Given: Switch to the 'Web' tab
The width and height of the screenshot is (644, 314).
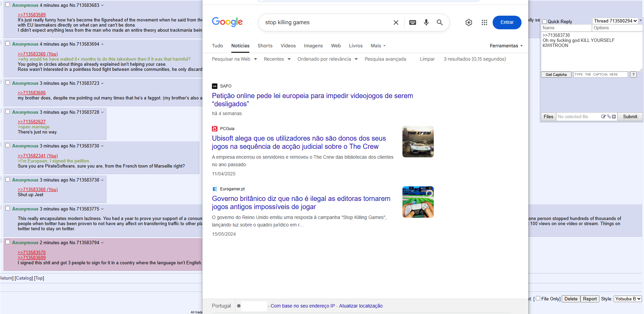Looking at the screenshot, I should pyautogui.click(x=336, y=46).
